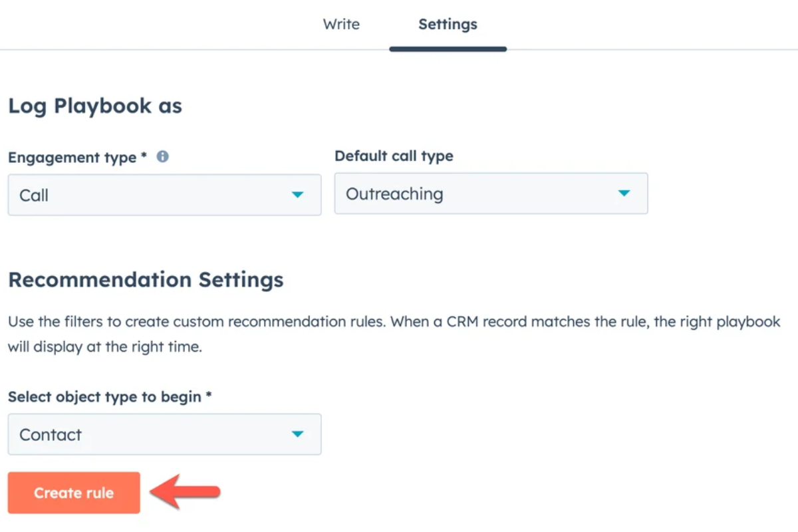Open the Engagement type dropdown showing Call

[x=164, y=195]
